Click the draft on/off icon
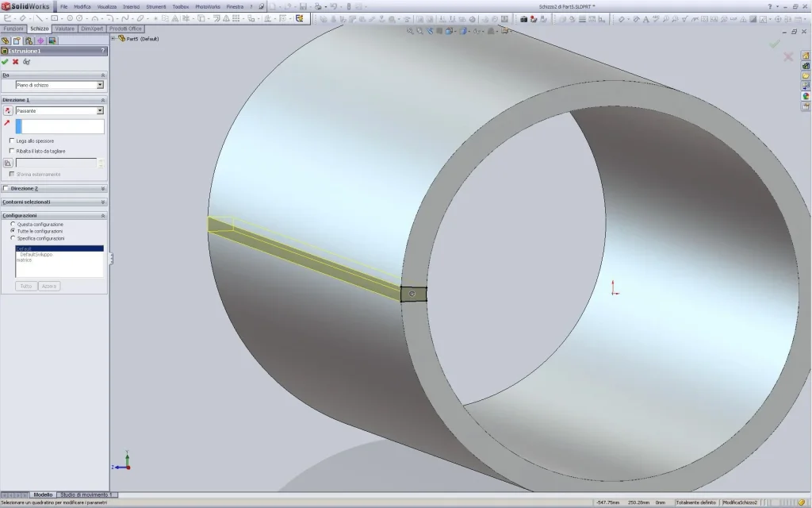 click(x=8, y=163)
